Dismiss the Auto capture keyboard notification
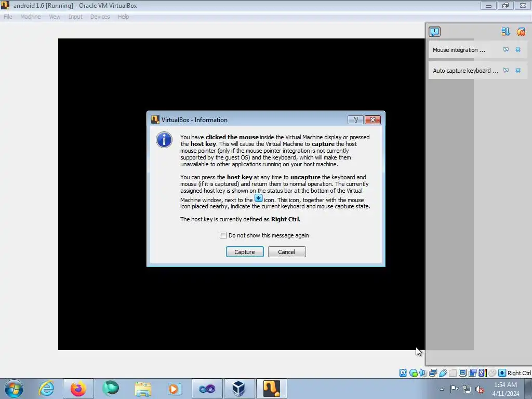The height and width of the screenshot is (399, 532). coord(518,70)
